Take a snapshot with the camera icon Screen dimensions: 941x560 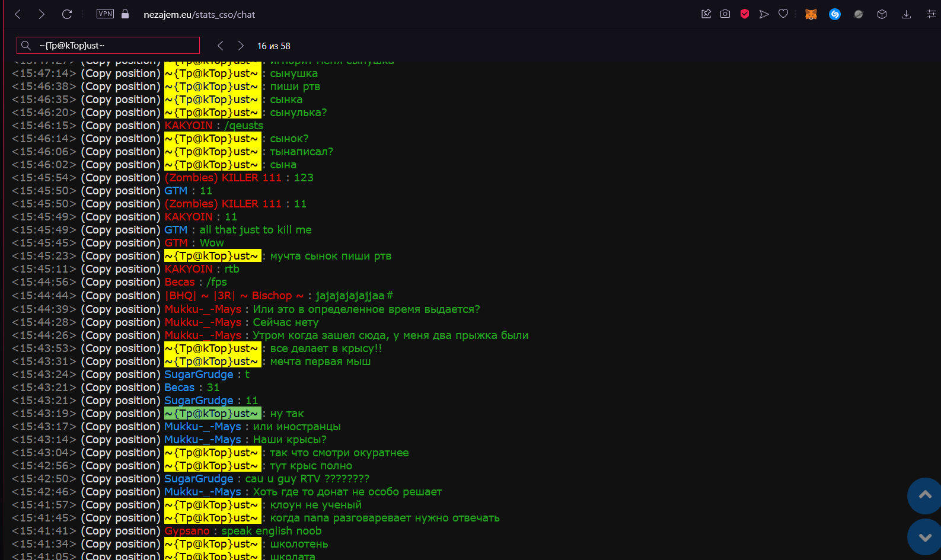(x=725, y=14)
